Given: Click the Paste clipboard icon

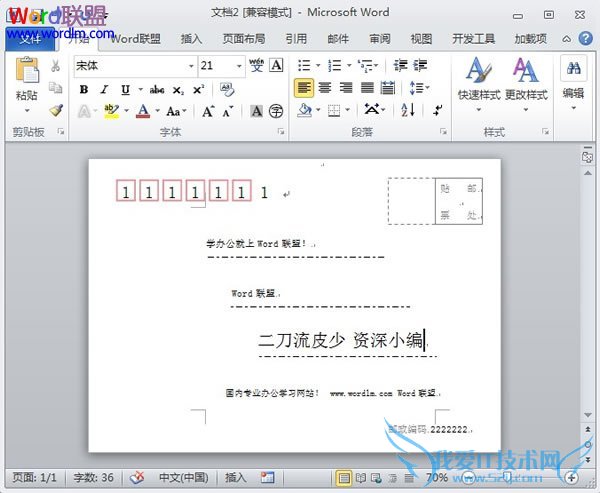Looking at the screenshot, I should [x=27, y=70].
